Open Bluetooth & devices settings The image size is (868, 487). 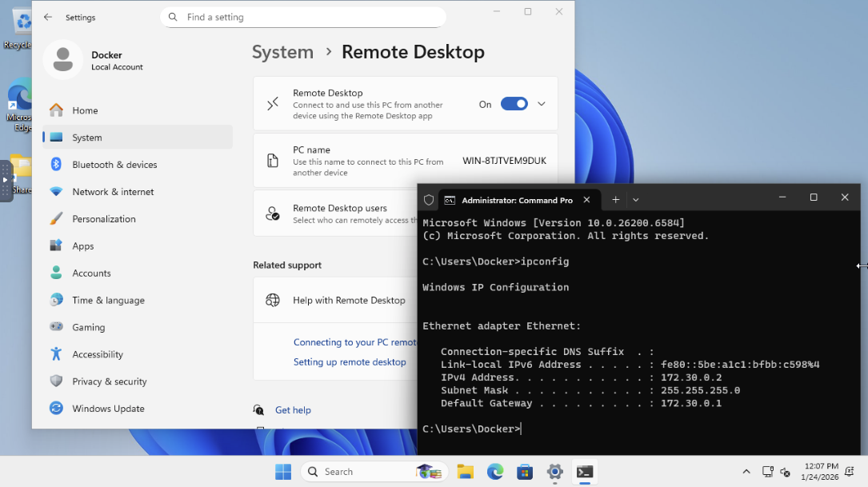114,165
